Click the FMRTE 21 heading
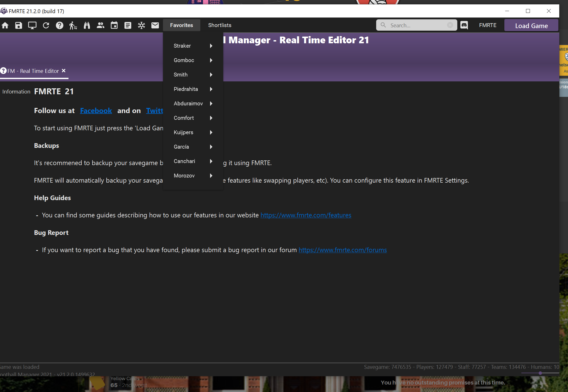This screenshot has height=392, width=568. point(54,91)
